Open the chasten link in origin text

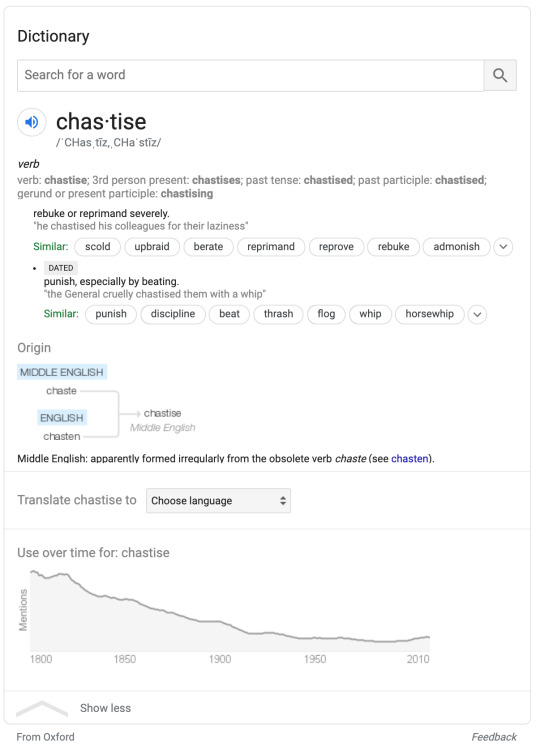(x=409, y=458)
